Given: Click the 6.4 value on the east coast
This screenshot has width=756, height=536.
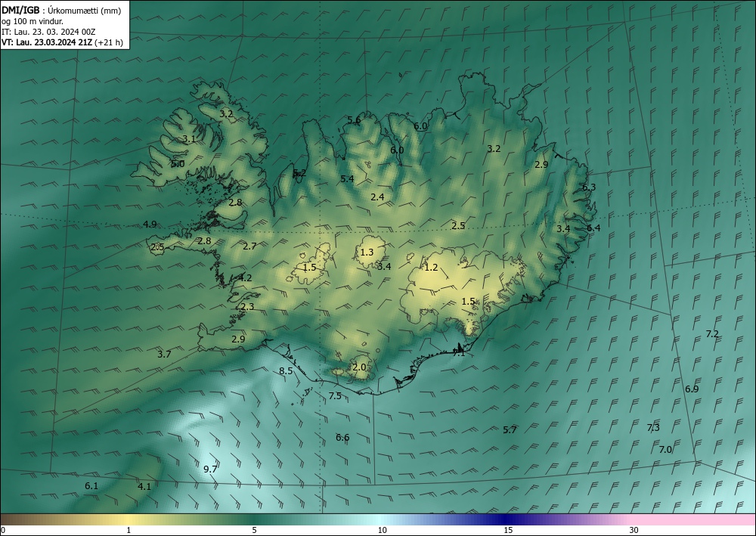Looking at the screenshot, I should coord(593,228).
